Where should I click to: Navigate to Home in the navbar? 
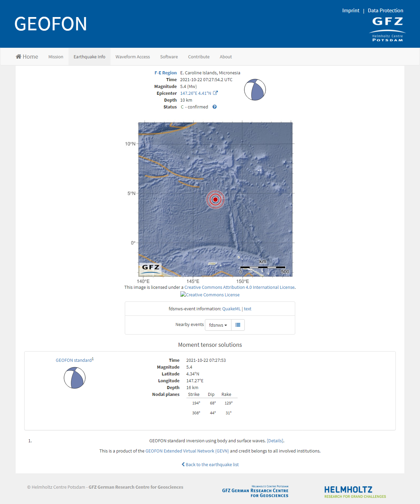pyautogui.click(x=27, y=57)
